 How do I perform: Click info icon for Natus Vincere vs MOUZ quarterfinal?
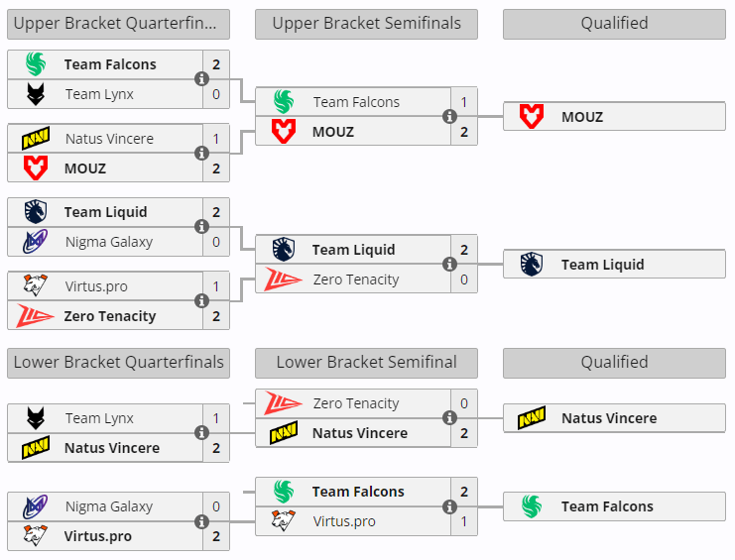click(202, 154)
